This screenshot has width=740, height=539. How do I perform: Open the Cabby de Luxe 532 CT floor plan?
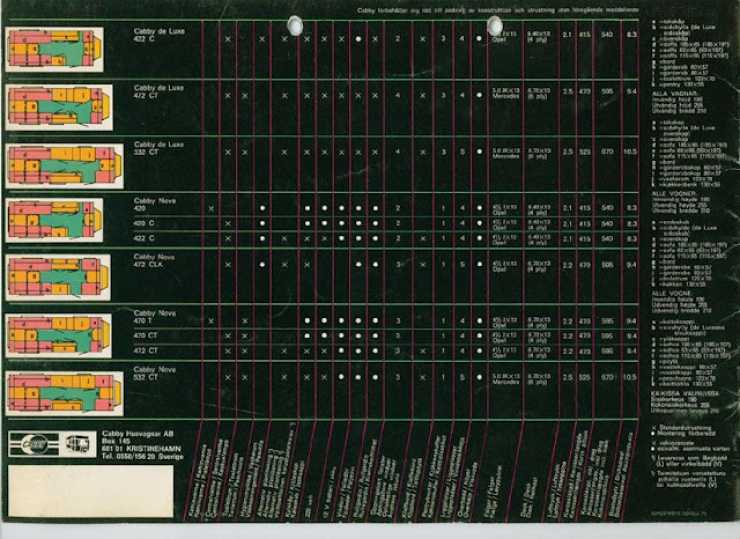[x=65, y=166]
